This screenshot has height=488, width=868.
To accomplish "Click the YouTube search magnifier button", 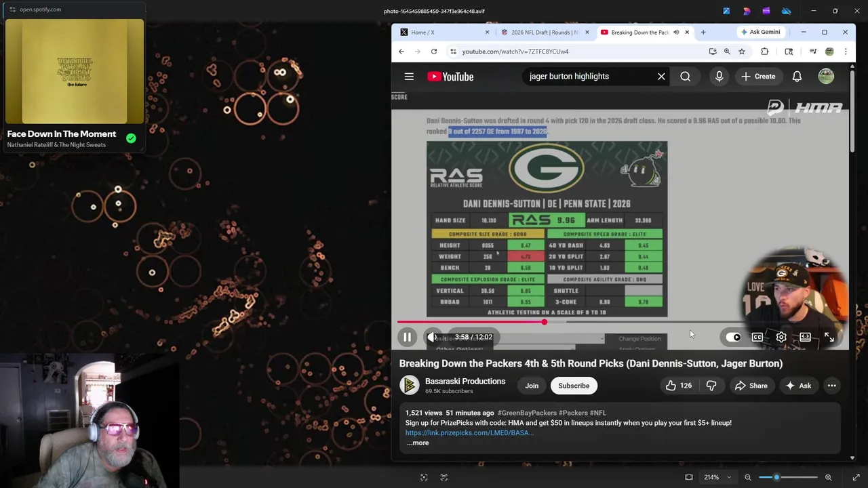I will tap(686, 77).
